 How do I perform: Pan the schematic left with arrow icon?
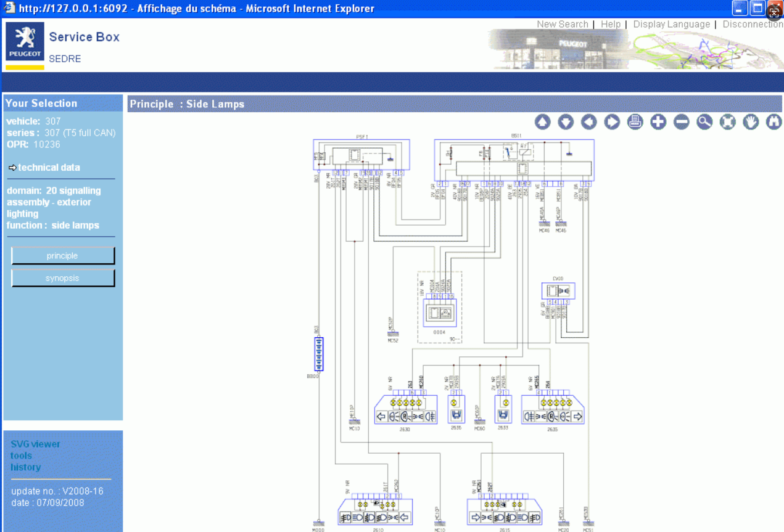click(588, 122)
